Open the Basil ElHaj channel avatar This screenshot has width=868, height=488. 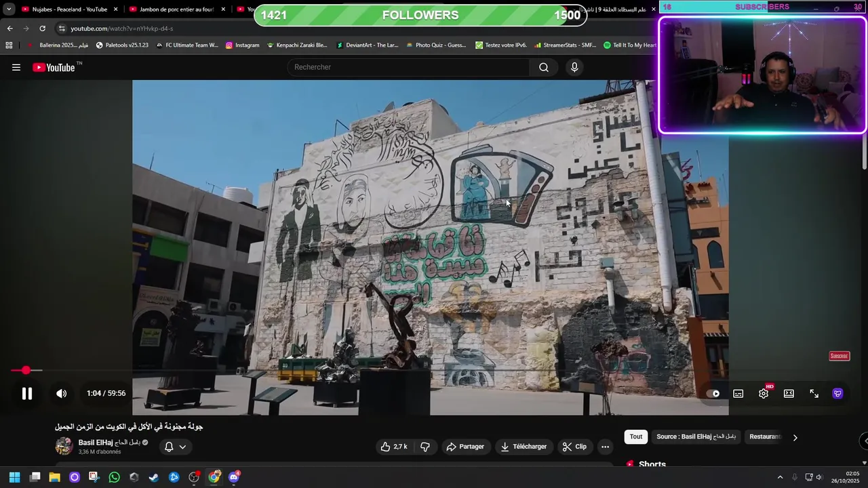coord(64,446)
